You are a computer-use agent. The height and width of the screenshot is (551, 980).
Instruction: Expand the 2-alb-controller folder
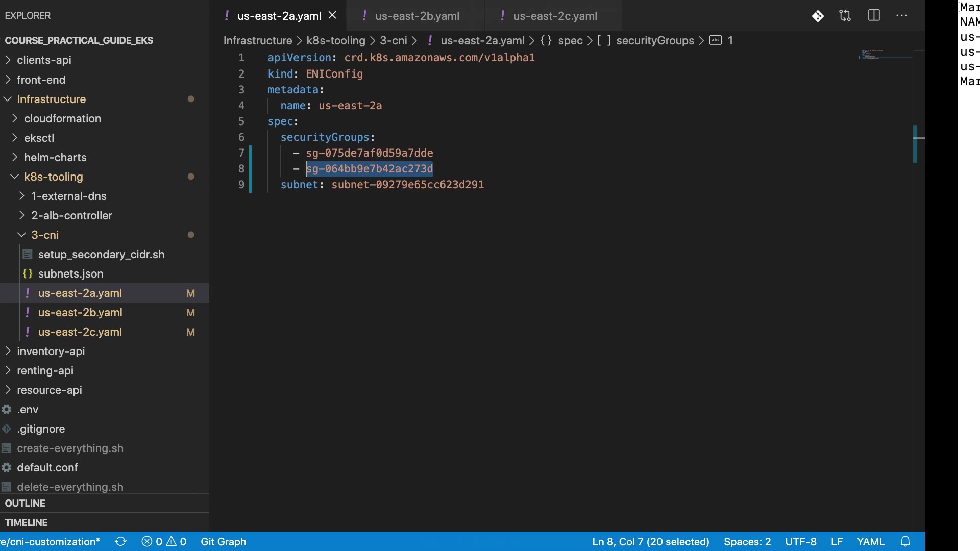pos(71,215)
